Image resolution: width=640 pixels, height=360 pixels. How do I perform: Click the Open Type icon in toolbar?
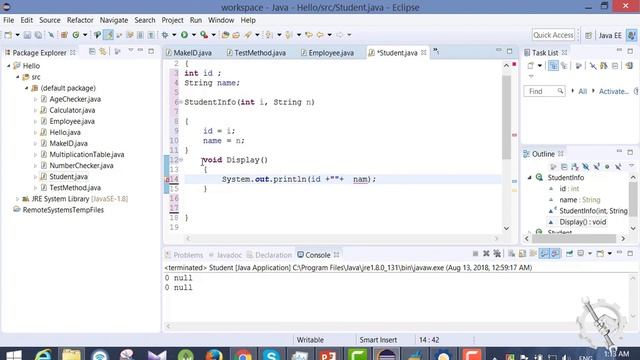[225, 35]
